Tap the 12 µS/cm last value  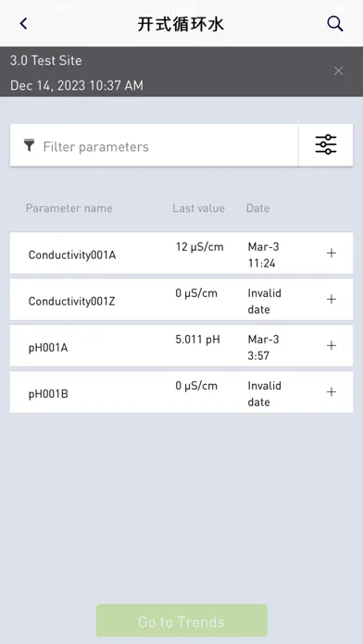(x=199, y=247)
